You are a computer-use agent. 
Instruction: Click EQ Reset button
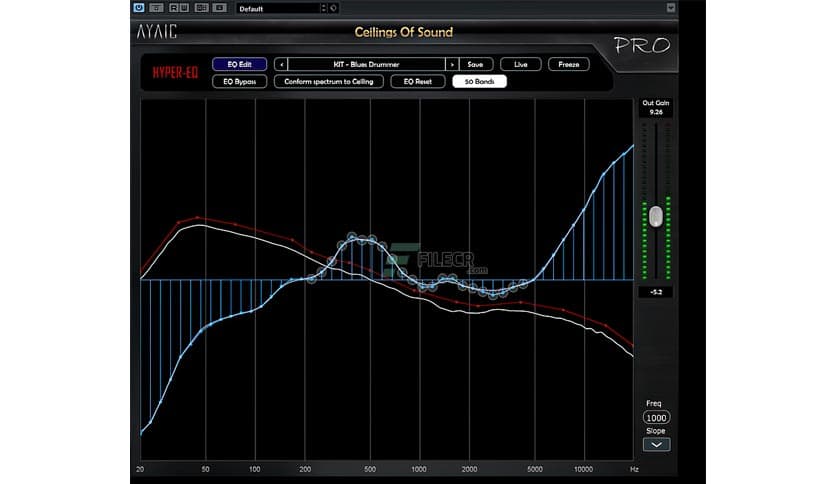(x=417, y=82)
